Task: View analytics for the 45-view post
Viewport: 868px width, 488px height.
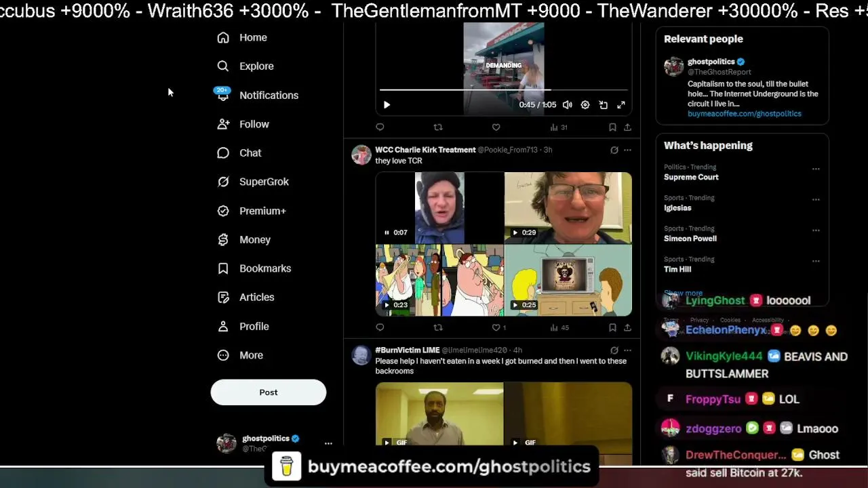Action: 559,327
